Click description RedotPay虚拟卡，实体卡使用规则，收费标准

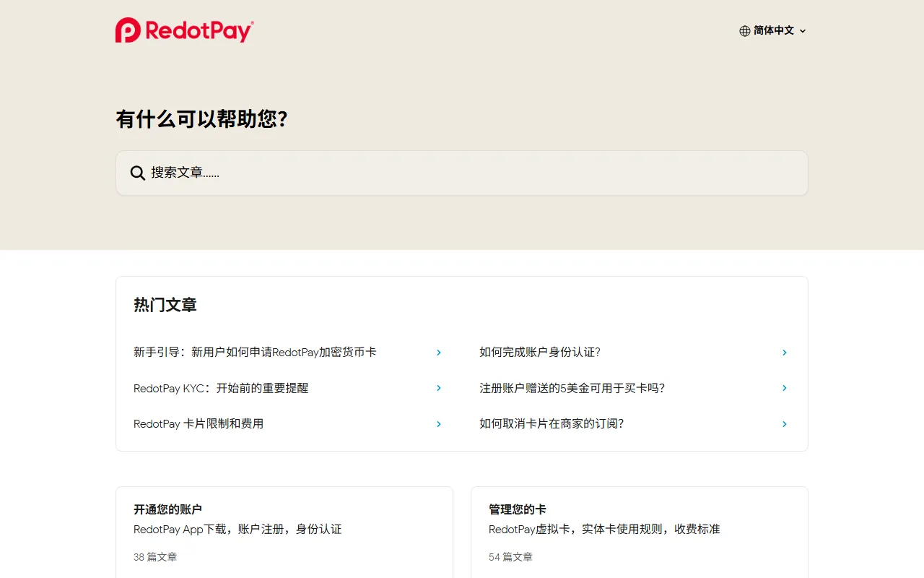coord(604,530)
